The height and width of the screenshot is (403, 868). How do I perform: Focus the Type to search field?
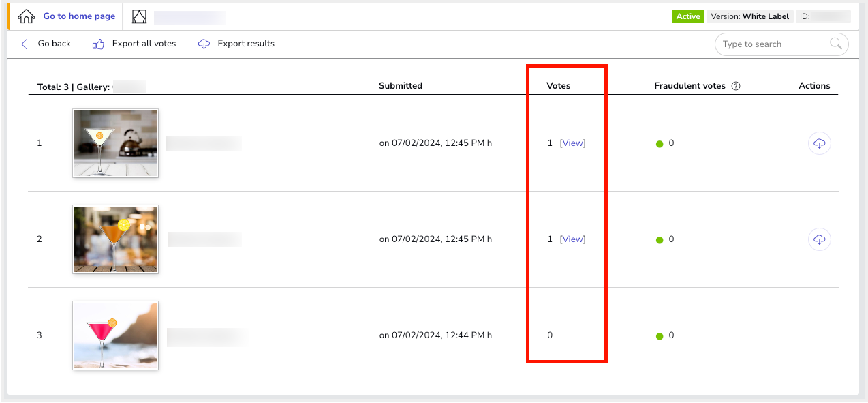click(x=773, y=44)
